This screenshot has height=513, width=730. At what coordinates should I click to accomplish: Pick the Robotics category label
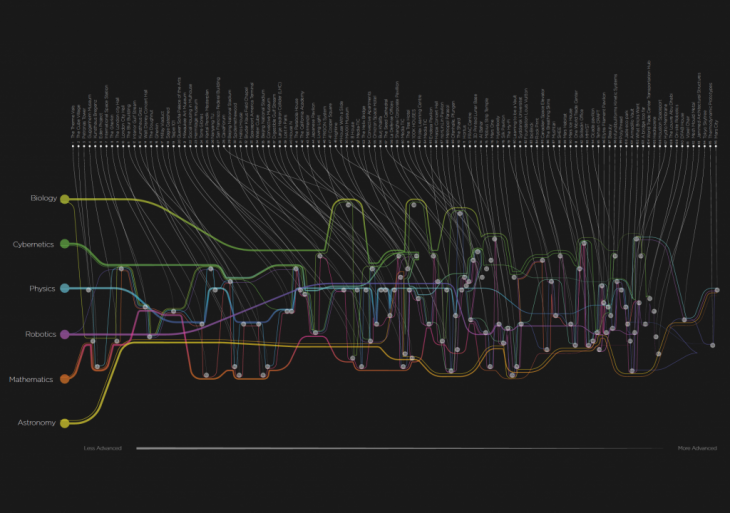[40, 334]
